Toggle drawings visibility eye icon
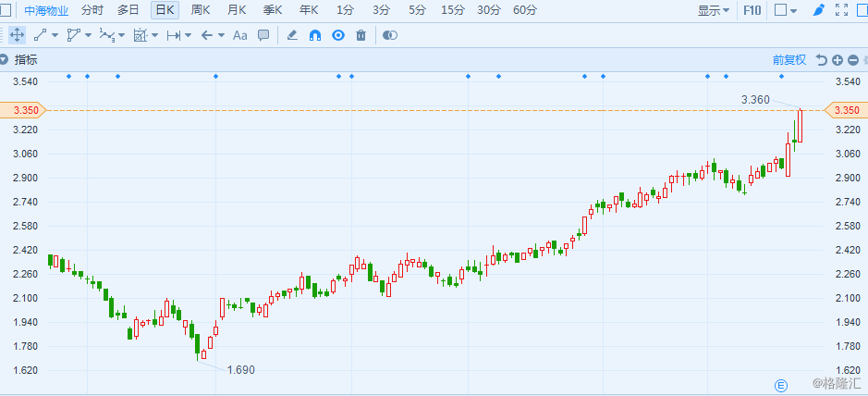Screen dimensions: 868x396 pos(338,35)
